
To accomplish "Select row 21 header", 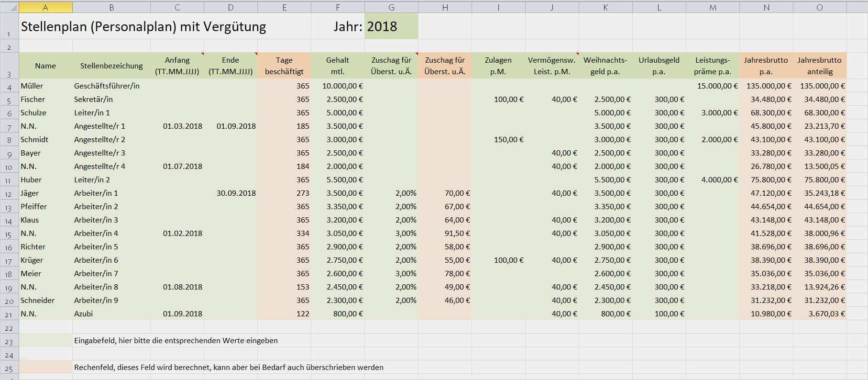I will [9, 314].
